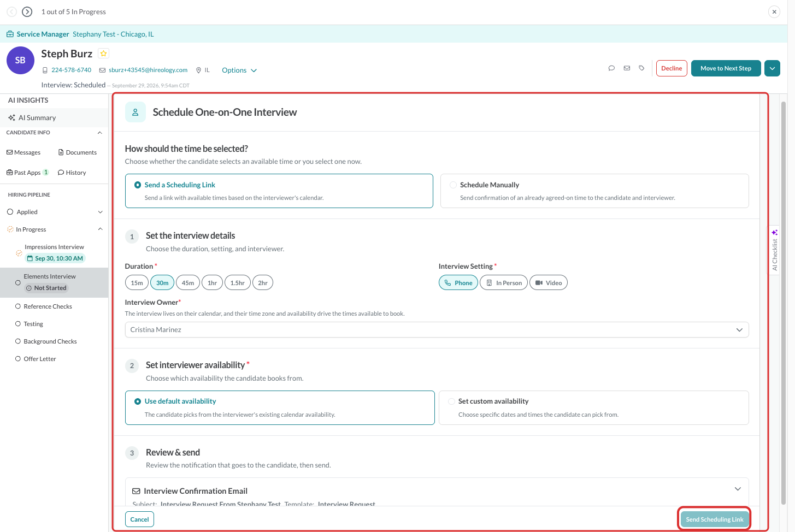Select Schedule Manually option
Screen dimensions: 795x532
594,191
